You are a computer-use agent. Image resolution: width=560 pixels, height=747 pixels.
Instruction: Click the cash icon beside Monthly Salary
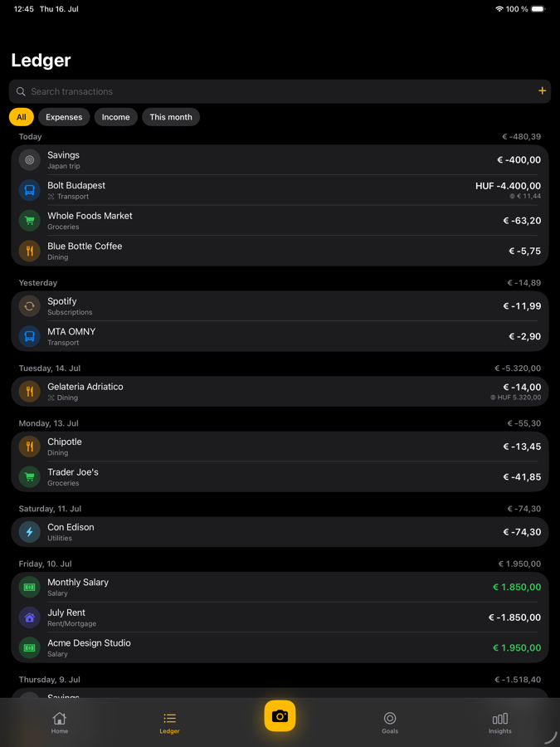(x=30, y=587)
